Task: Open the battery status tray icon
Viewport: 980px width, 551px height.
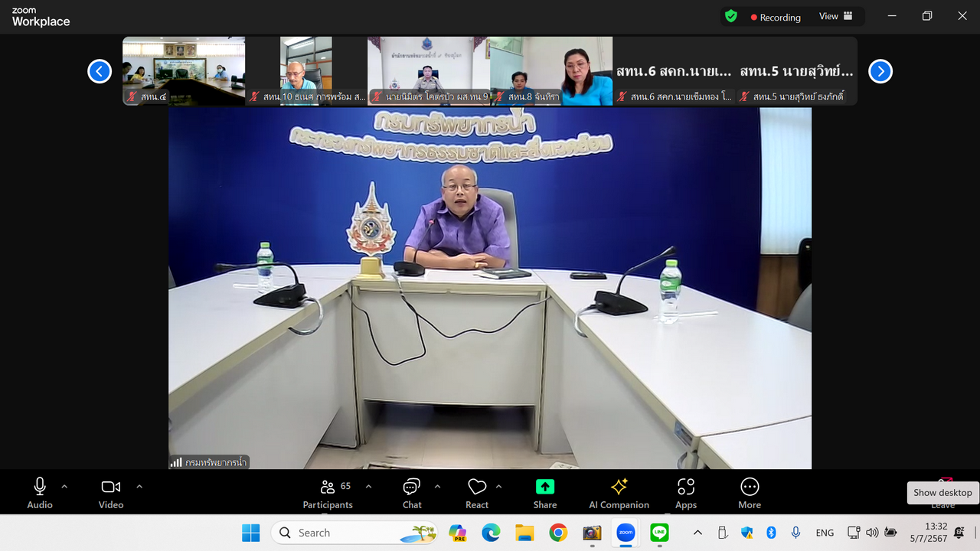Action: pos(890,533)
